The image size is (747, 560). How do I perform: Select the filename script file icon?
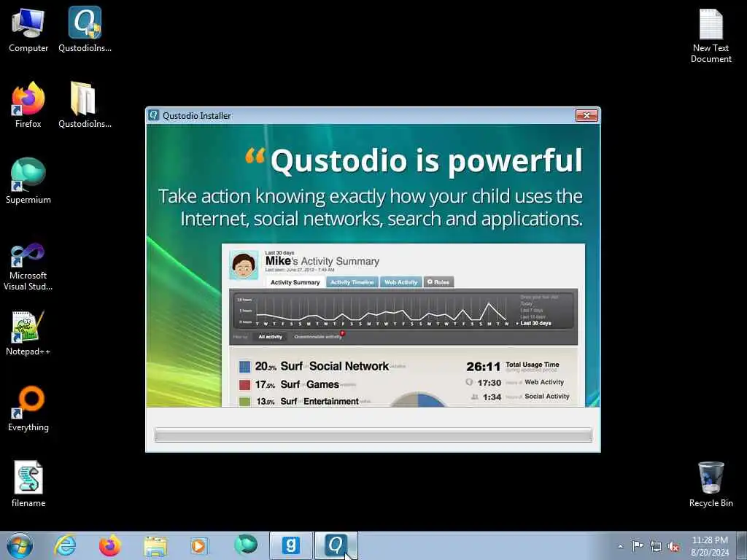pyautogui.click(x=28, y=484)
